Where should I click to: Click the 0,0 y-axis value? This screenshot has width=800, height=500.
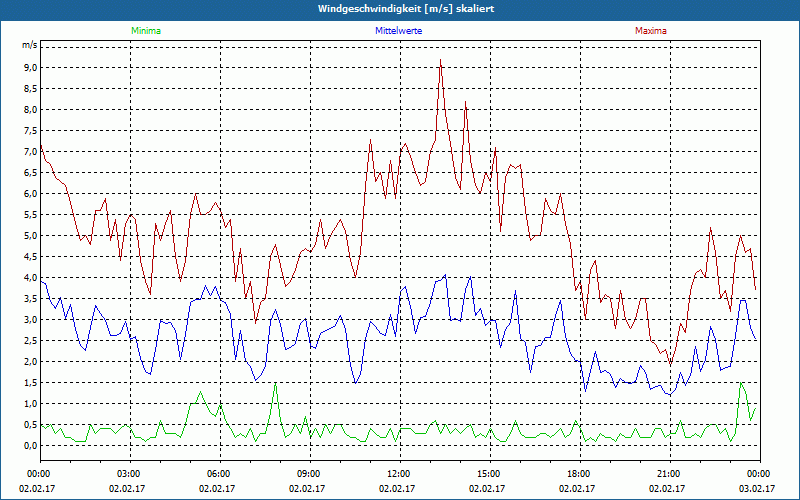coord(30,446)
